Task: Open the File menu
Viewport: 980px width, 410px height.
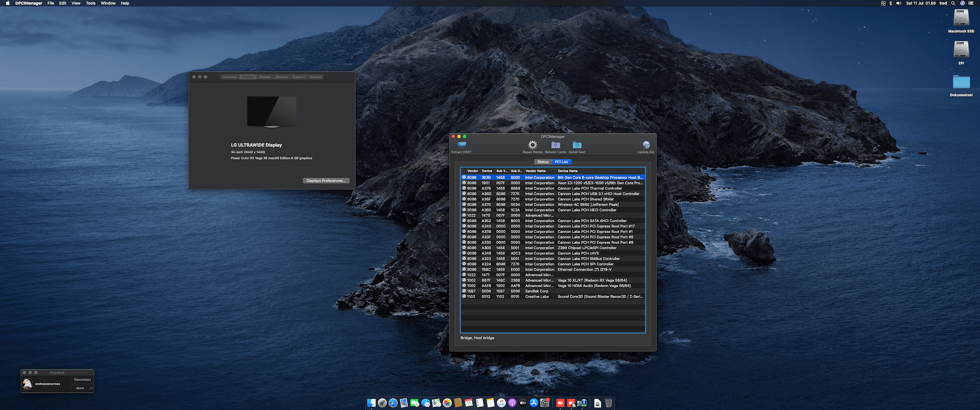Action: point(51,3)
